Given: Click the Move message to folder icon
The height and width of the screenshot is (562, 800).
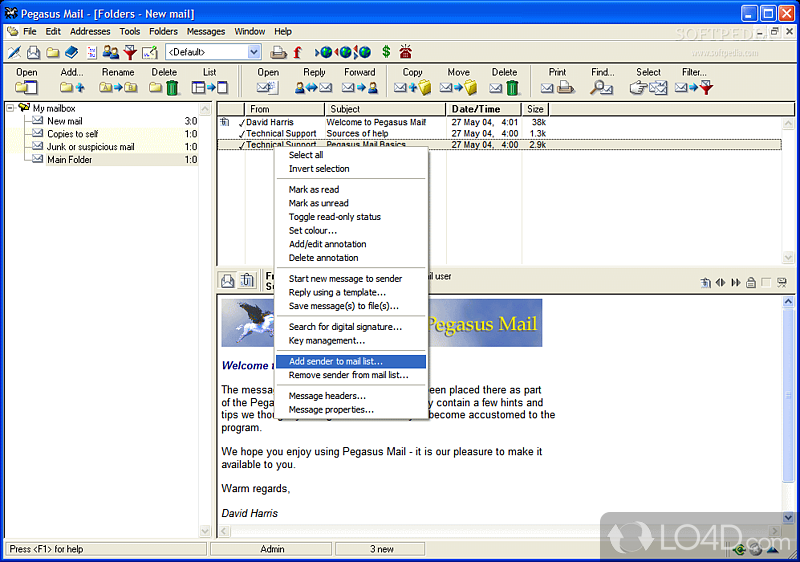Looking at the screenshot, I should click(x=458, y=88).
